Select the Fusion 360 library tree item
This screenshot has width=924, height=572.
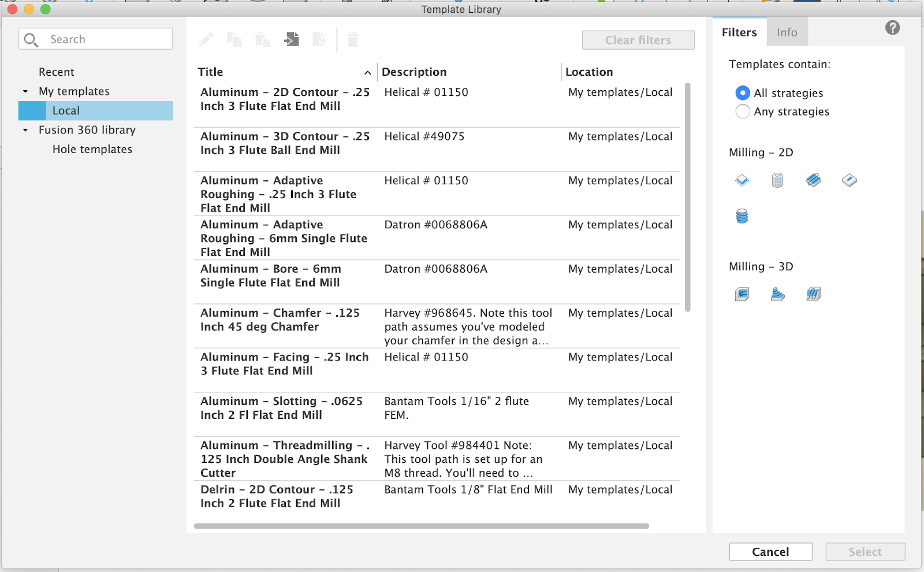pyautogui.click(x=87, y=130)
